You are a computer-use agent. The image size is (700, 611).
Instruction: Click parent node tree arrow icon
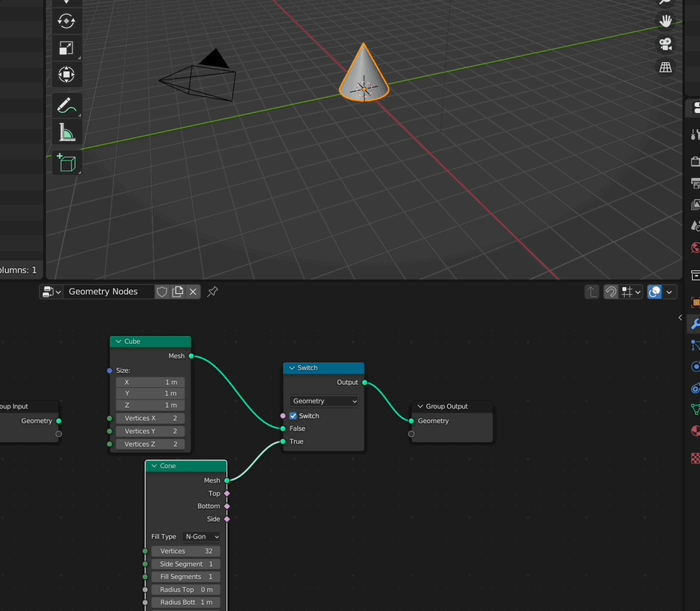591,292
